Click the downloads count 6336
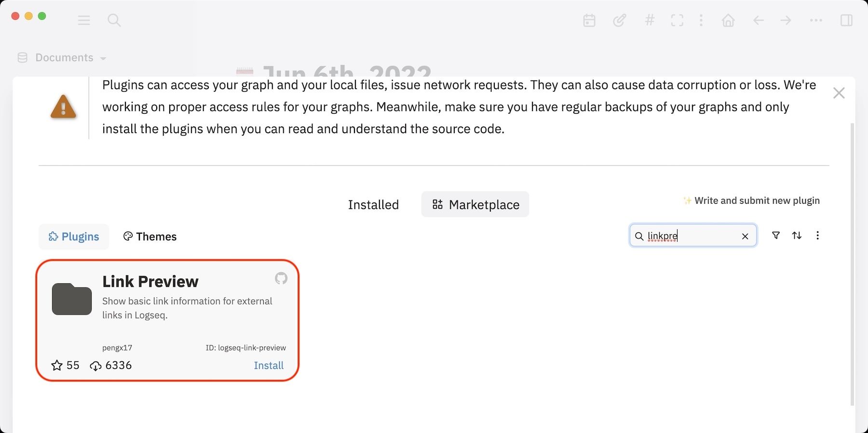This screenshot has width=868, height=433. tap(111, 365)
